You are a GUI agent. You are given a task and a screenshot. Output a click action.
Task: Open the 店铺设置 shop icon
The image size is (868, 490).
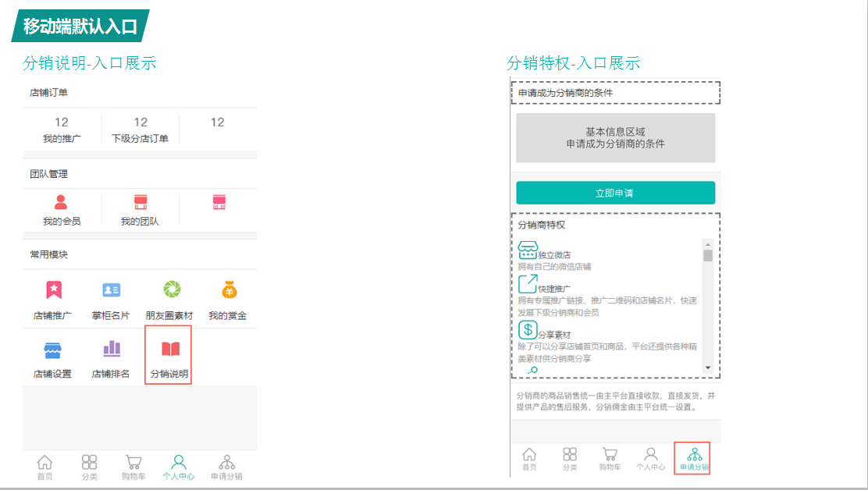pos(53,349)
